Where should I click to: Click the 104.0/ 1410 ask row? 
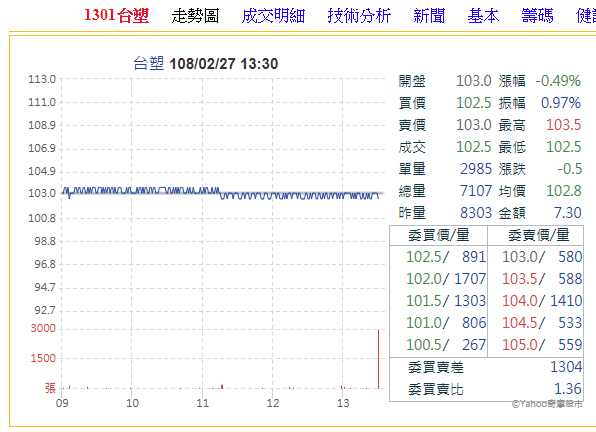pyautogui.click(x=542, y=301)
